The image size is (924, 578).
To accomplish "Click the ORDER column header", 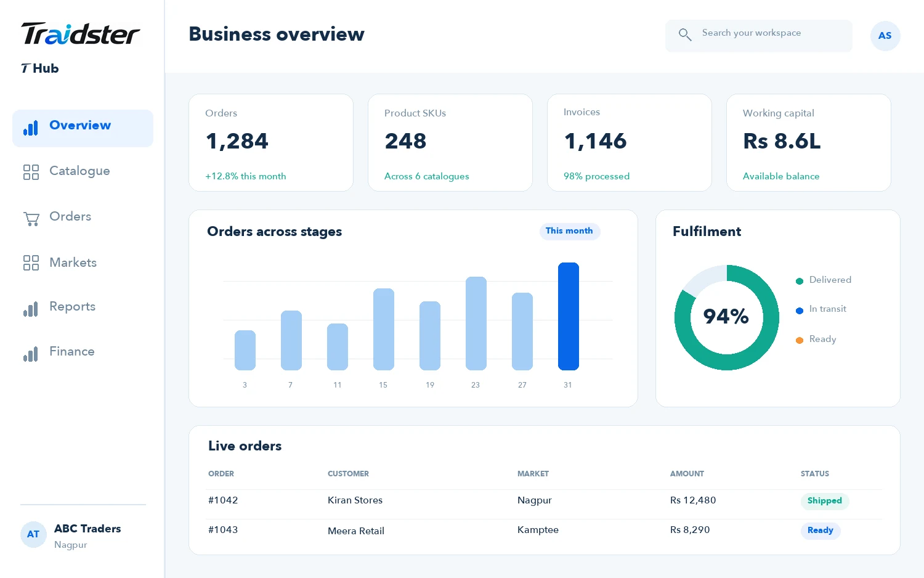I will [x=221, y=474].
